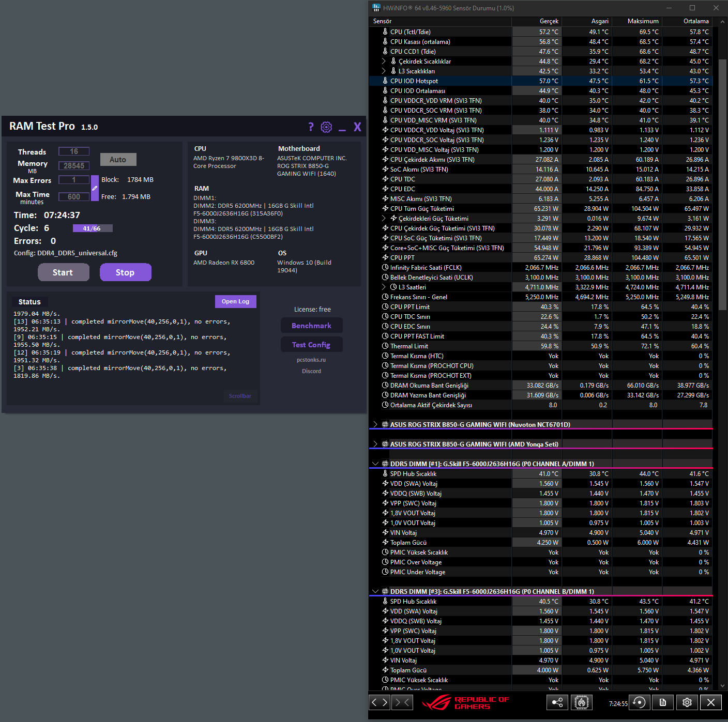
Task: Click the HWiNFO share network icon
Action: 557,702
